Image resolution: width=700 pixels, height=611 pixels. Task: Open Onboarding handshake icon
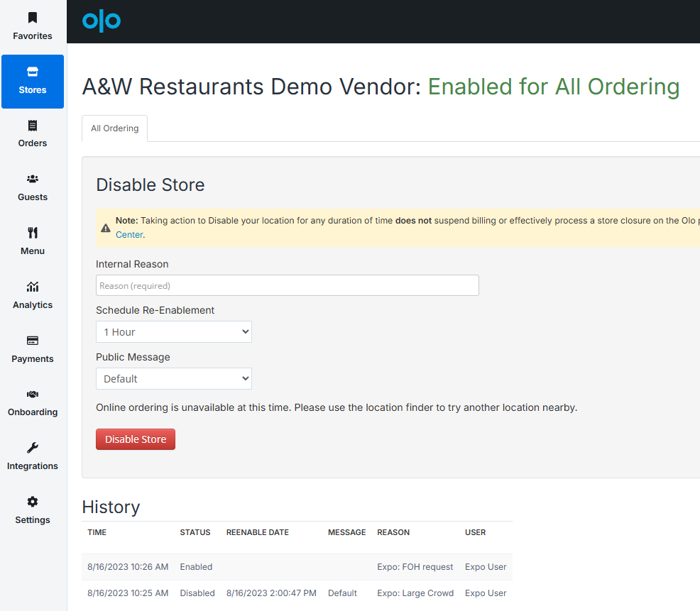tap(32, 394)
